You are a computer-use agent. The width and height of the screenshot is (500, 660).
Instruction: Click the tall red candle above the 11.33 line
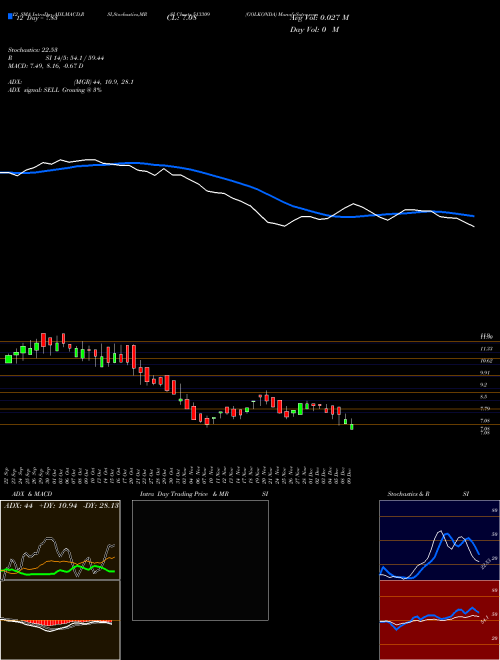coord(43,340)
